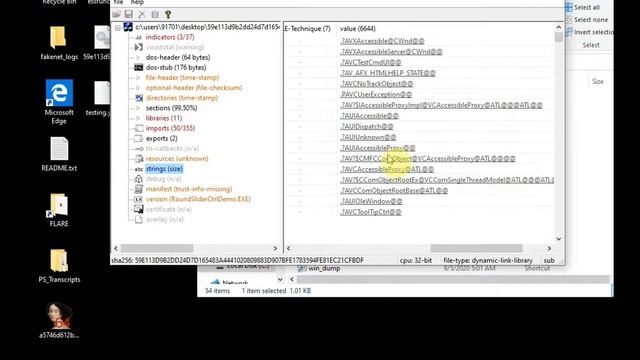Screen dimensions: 640x360
Task: Expand the sections (99.50%) node
Action: [x=138, y=108]
